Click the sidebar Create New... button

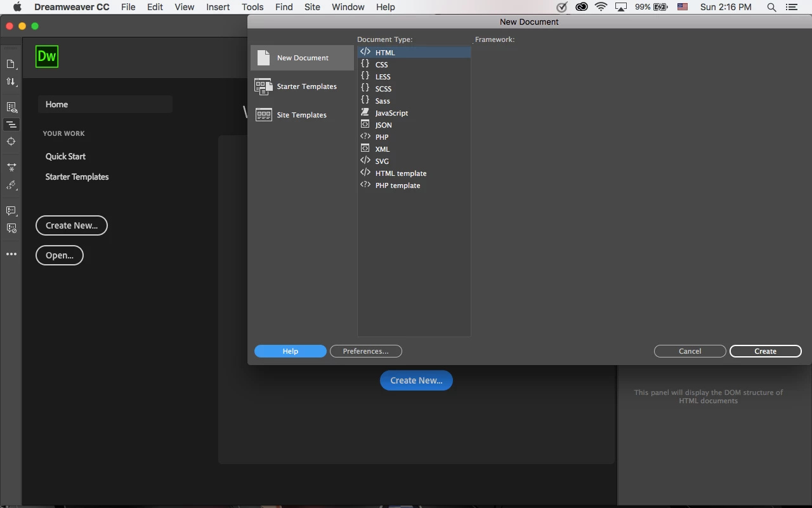(72, 225)
